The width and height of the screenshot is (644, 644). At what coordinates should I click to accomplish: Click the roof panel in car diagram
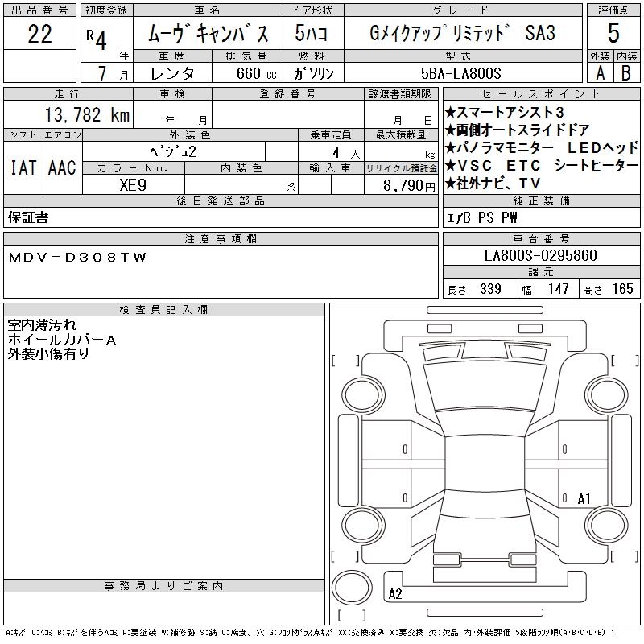(485, 463)
